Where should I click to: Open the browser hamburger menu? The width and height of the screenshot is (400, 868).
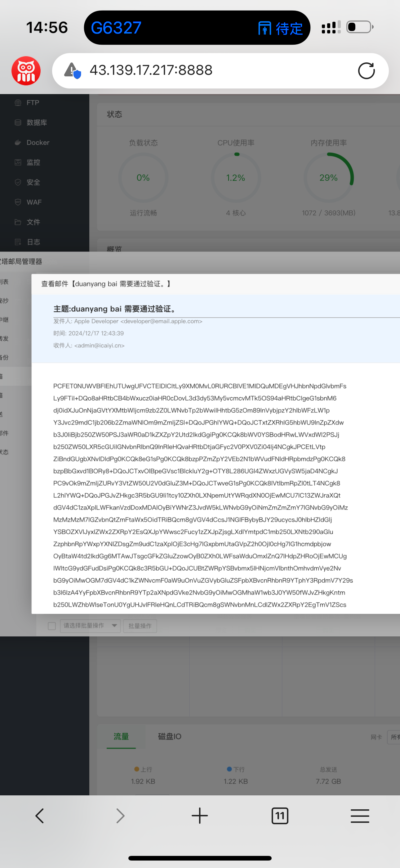pyautogui.click(x=360, y=816)
